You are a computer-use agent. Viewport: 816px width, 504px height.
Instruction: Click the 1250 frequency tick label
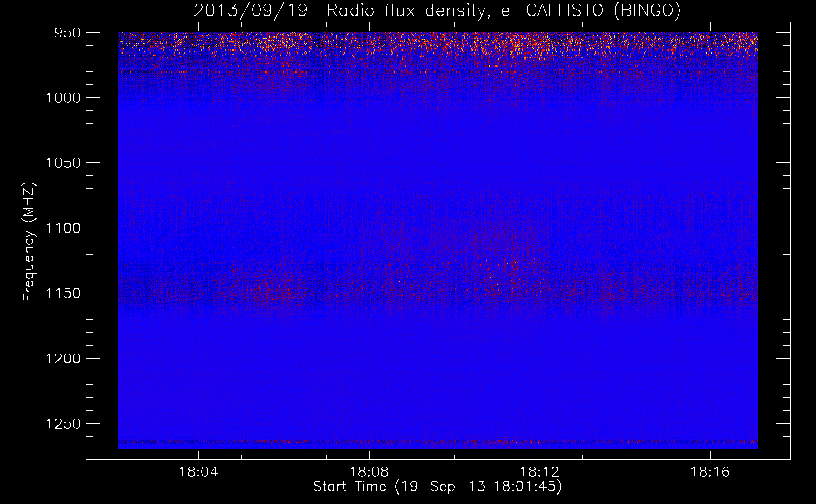(x=63, y=424)
